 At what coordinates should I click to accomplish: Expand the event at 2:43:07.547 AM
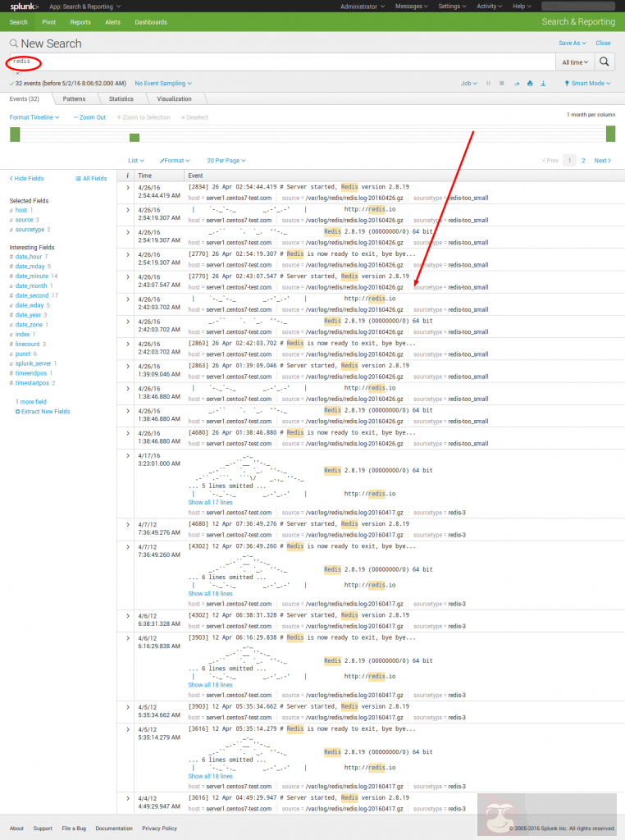coord(128,277)
